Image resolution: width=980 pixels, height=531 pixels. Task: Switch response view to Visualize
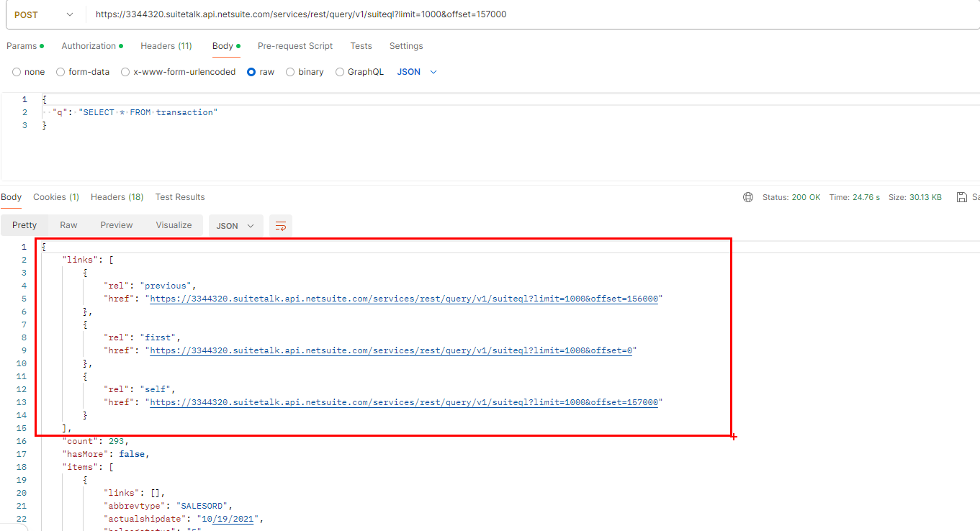(174, 225)
